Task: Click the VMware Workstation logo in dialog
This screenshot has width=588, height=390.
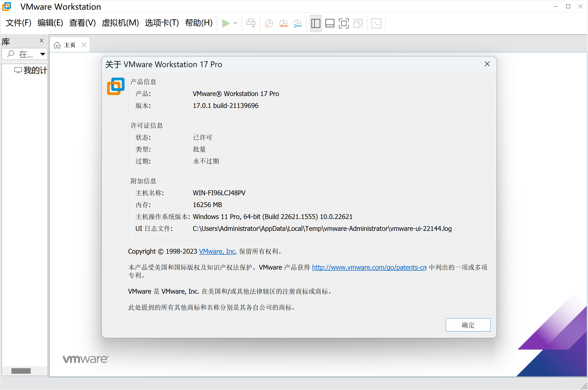Action: click(x=116, y=86)
